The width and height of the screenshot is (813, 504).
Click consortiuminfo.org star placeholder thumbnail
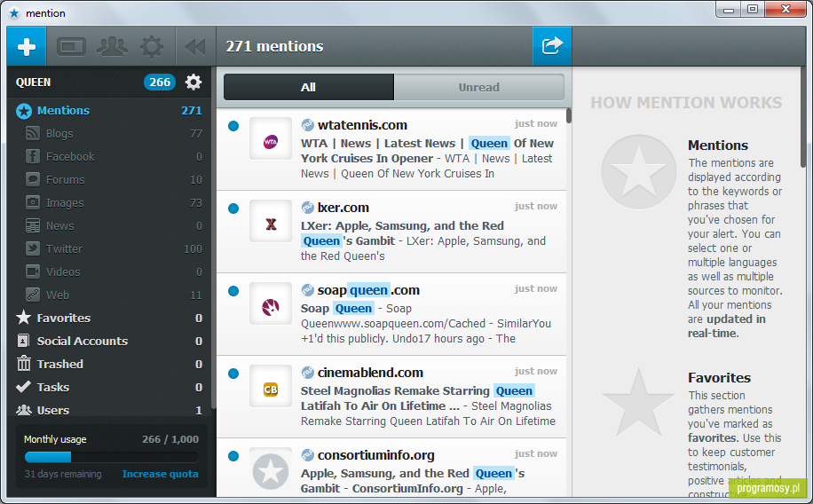point(271,471)
